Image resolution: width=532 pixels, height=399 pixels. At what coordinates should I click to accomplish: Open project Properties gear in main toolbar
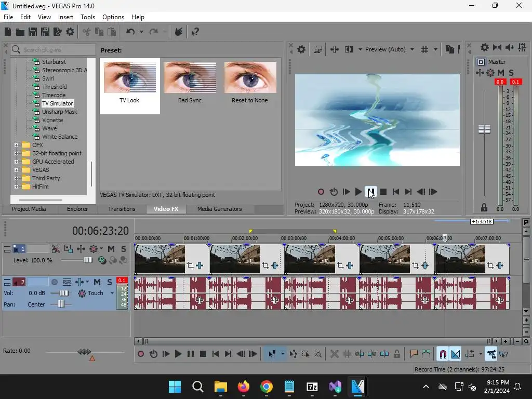70,32
